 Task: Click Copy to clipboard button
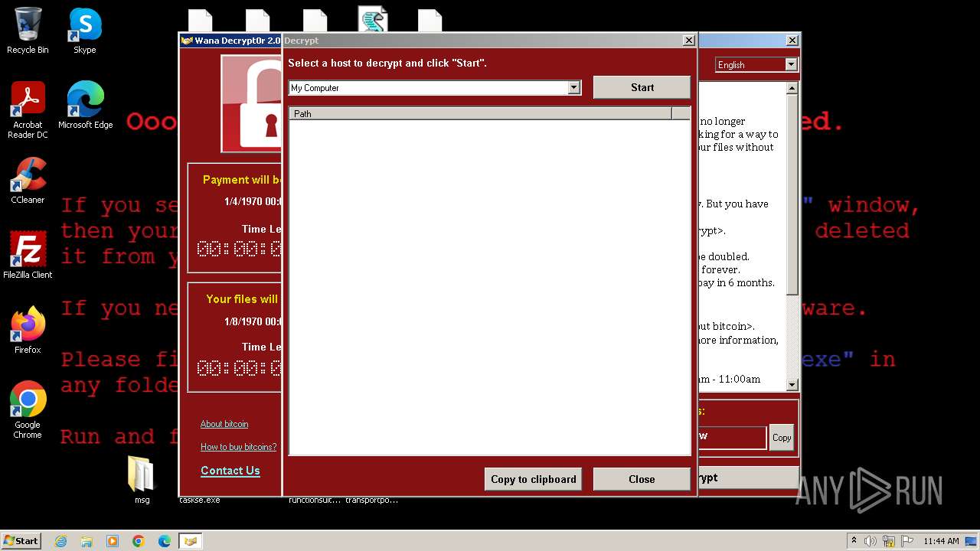[x=533, y=479]
